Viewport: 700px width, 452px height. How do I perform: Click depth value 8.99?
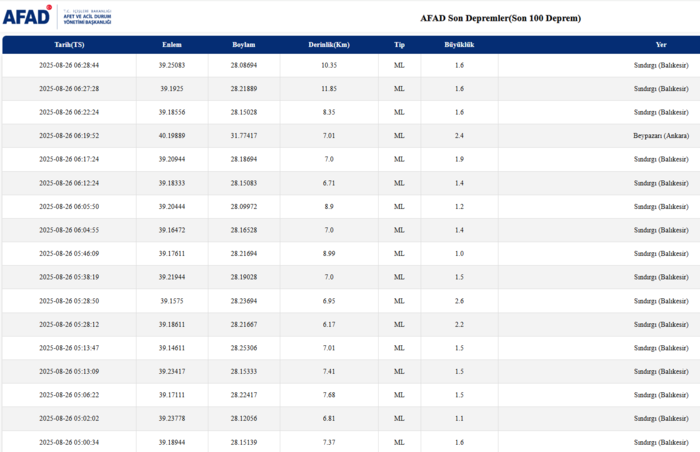[329, 254]
